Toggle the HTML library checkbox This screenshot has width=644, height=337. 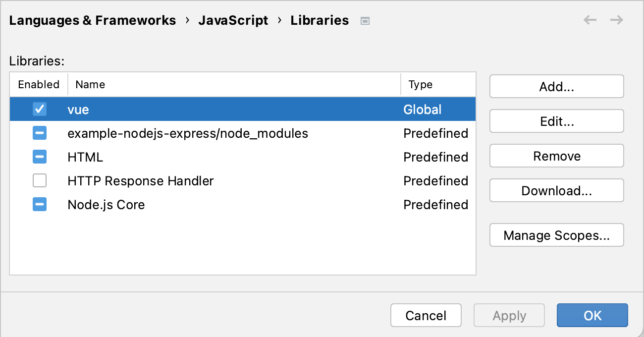click(39, 157)
